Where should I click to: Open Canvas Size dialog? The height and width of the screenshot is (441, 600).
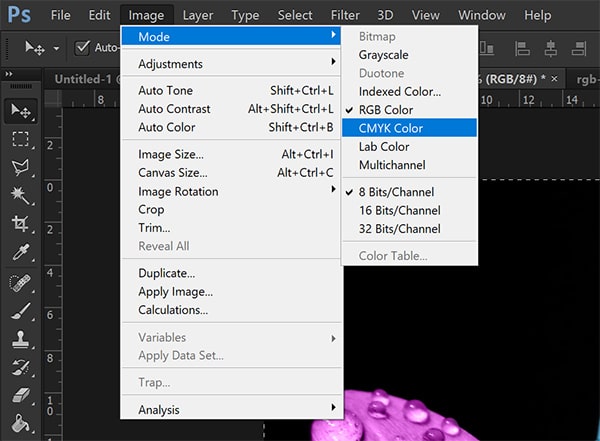(x=231, y=173)
